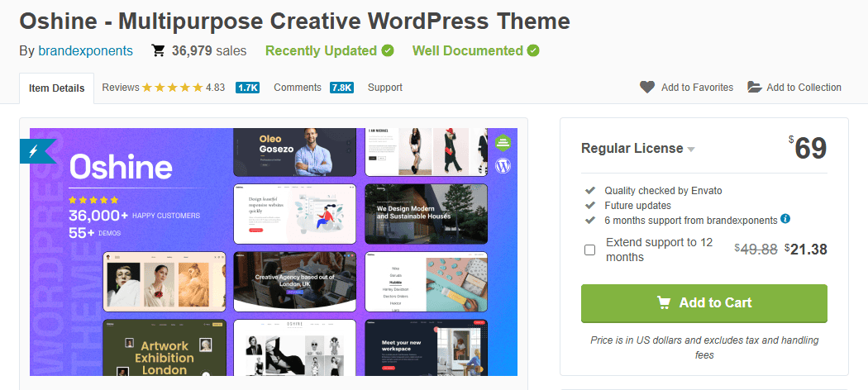Click the folder icon for collection
This screenshot has height=390, width=868.
click(x=755, y=88)
